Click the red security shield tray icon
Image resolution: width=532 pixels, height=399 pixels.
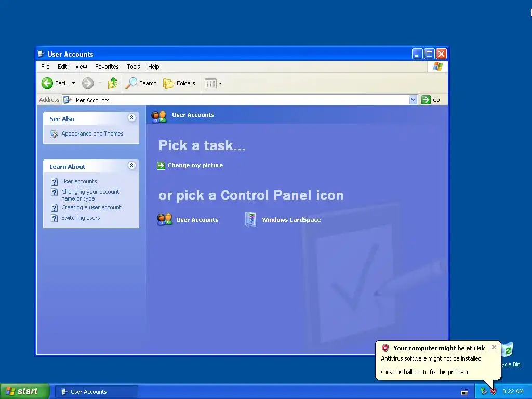coord(494,392)
